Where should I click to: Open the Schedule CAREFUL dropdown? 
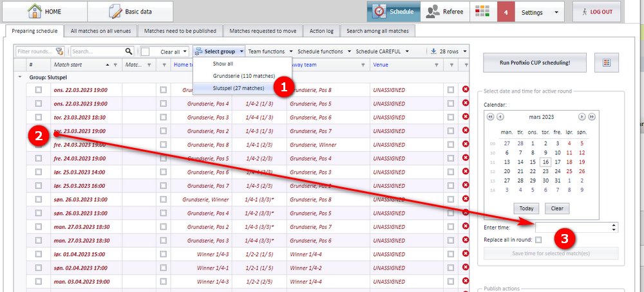tap(382, 51)
